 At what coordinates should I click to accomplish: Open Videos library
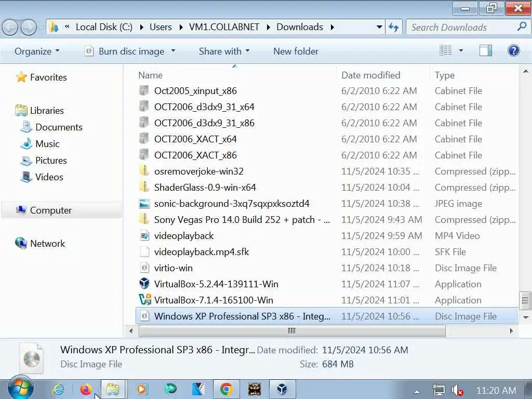pos(42,177)
